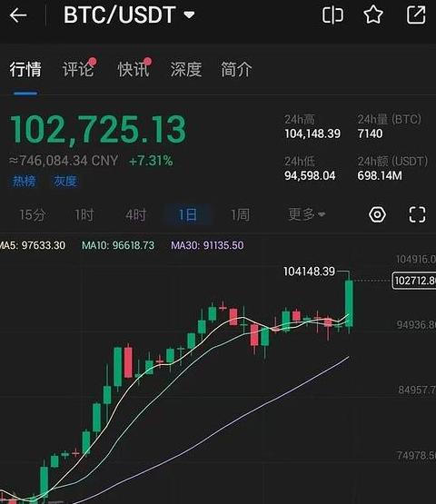Image resolution: width=436 pixels, height=504 pixels.
Task: Tap the MA10: 96618.73 indicator label
Action: [x=118, y=245]
